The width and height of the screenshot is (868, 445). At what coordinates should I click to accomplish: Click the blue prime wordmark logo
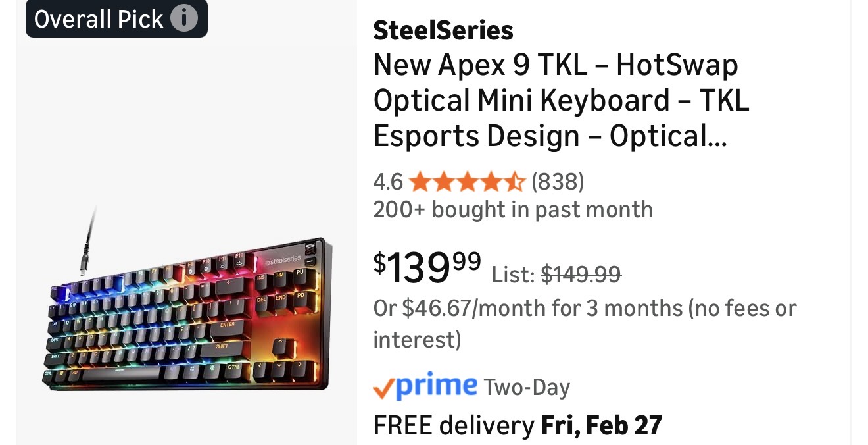point(436,386)
